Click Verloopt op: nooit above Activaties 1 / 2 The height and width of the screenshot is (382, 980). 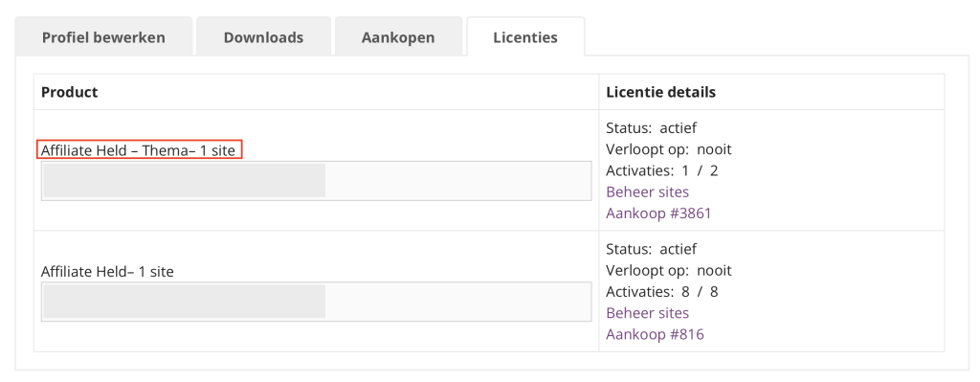(x=668, y=149)
